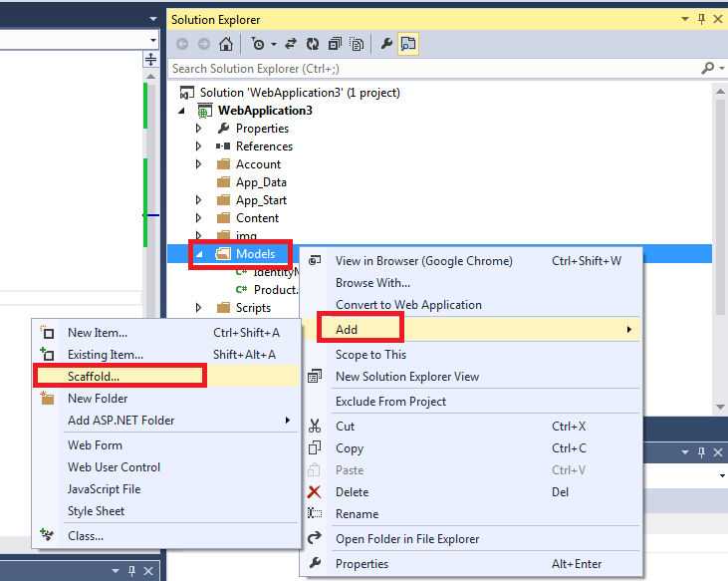Choose Class... in Add submenu

166,536
